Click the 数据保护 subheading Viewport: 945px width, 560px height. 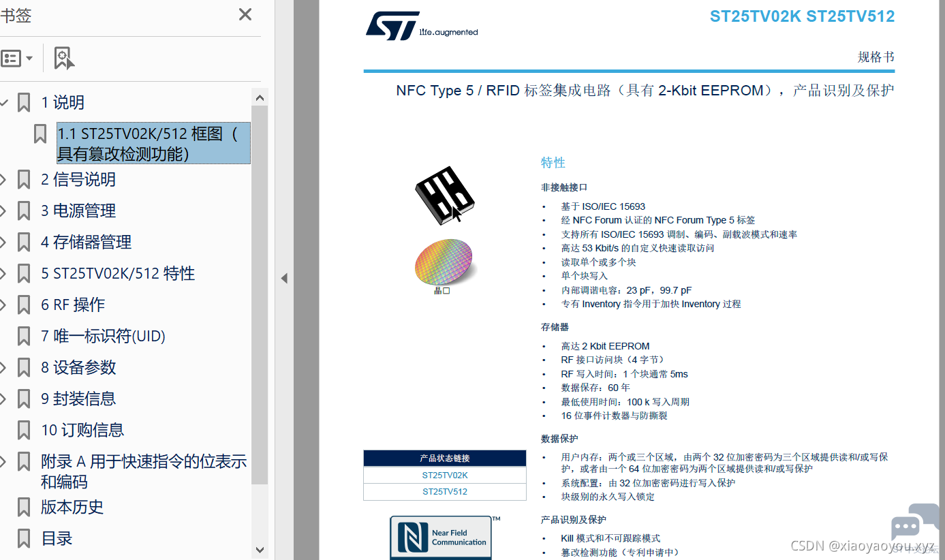[x=559, y=439]
